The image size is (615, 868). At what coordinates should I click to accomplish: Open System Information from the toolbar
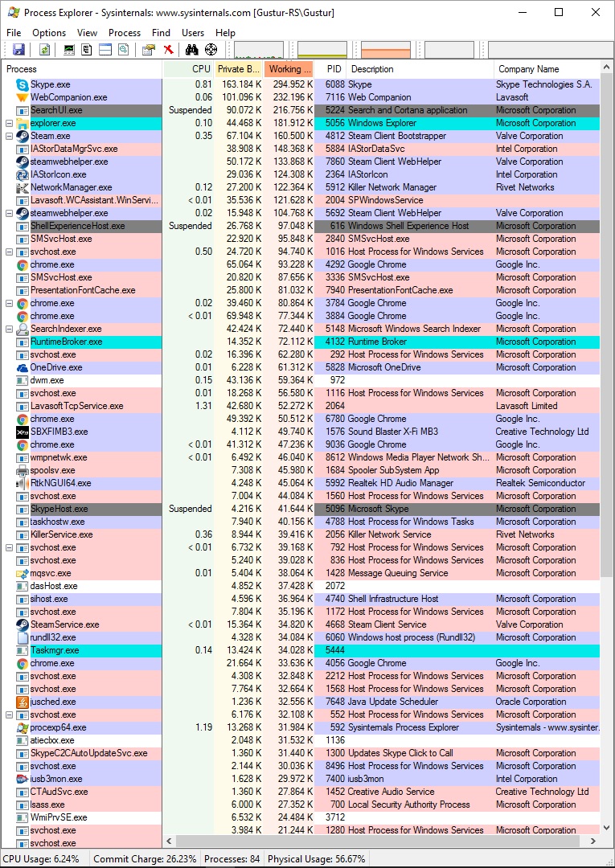pos(69,50)
